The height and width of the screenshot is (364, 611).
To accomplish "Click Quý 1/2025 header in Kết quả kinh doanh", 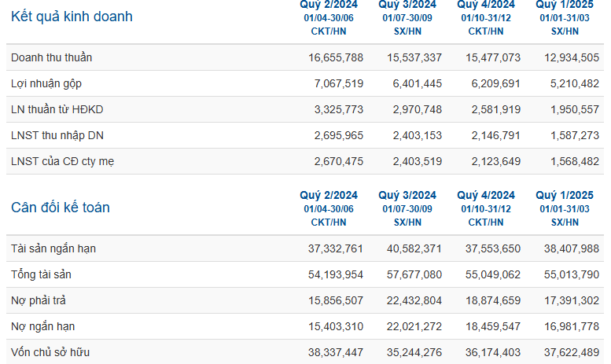I will tap(565, 5).
